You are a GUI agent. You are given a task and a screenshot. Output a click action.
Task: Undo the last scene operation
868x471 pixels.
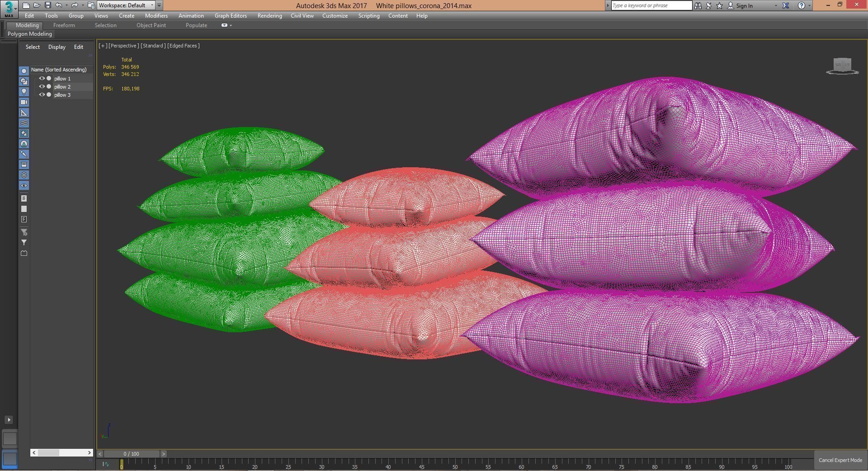tap(58, 5)
